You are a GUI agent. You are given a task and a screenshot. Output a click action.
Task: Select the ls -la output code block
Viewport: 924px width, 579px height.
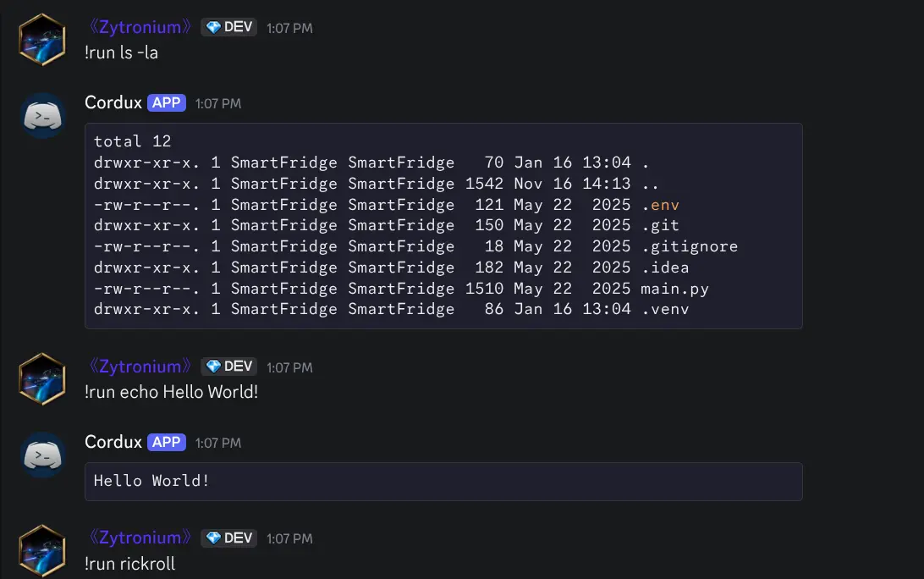(443, 225)
